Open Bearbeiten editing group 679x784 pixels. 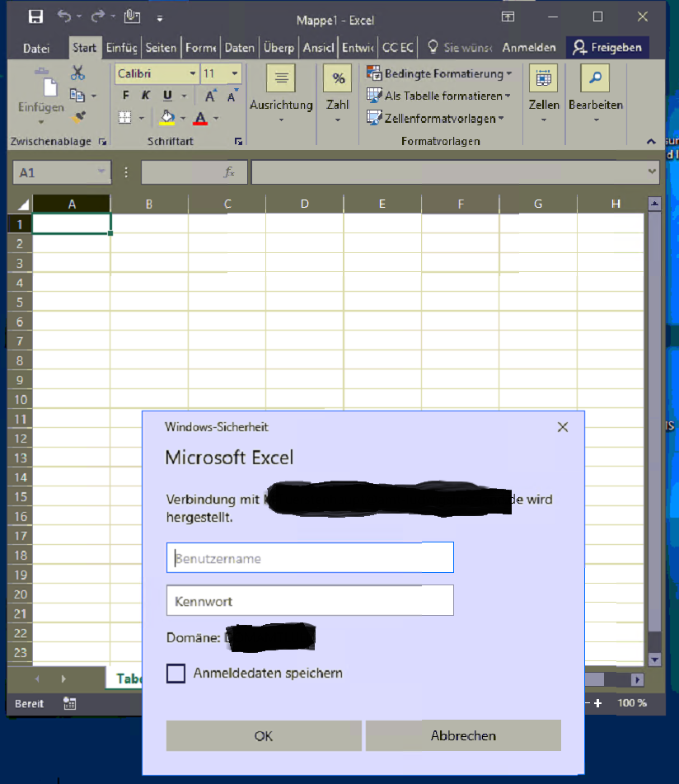[x=596, y=95]
